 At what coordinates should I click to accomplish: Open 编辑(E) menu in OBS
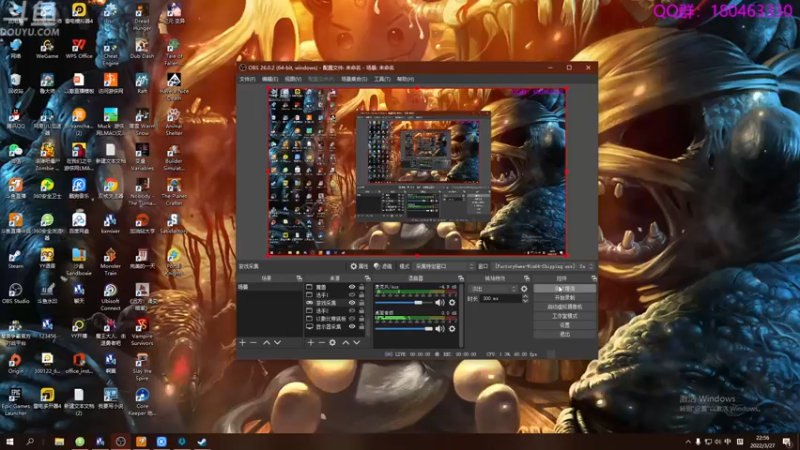(270, 79)
